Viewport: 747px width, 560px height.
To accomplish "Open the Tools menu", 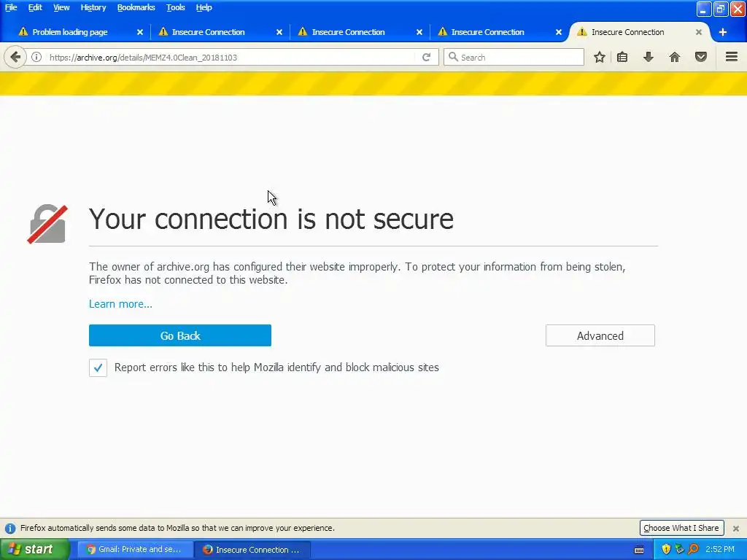I will point(175,7).
